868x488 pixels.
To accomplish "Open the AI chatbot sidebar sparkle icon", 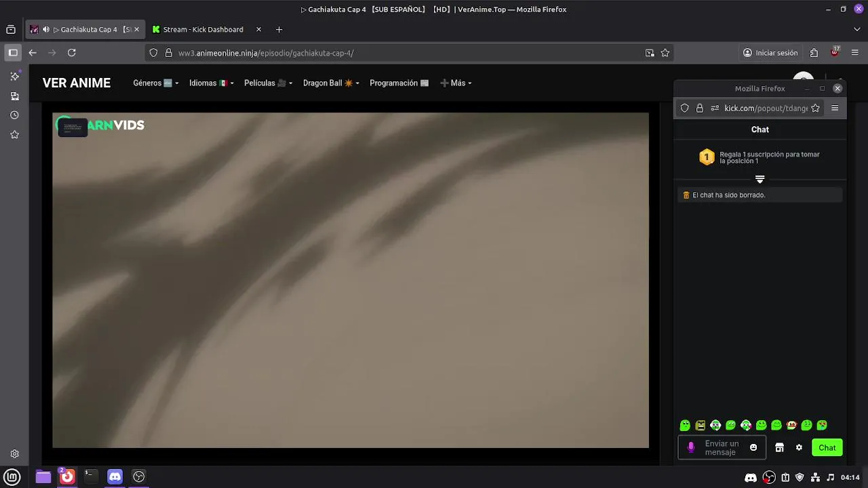I will (x=15, y=76).
